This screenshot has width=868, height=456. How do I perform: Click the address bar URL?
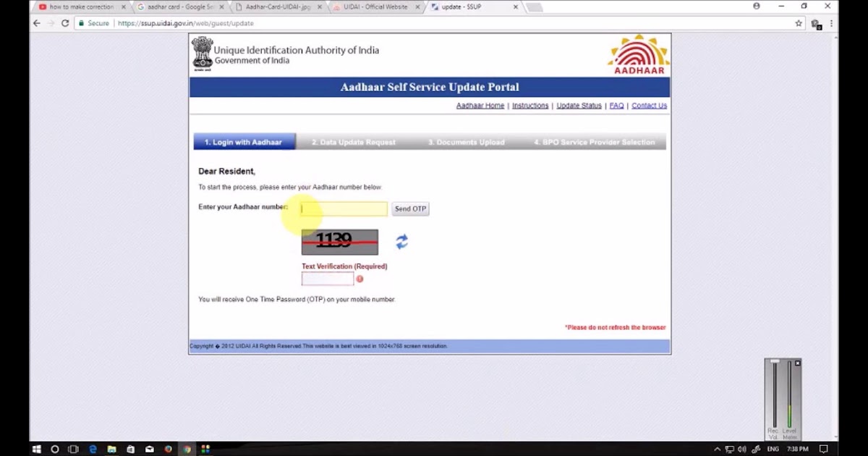pos(185,23)
